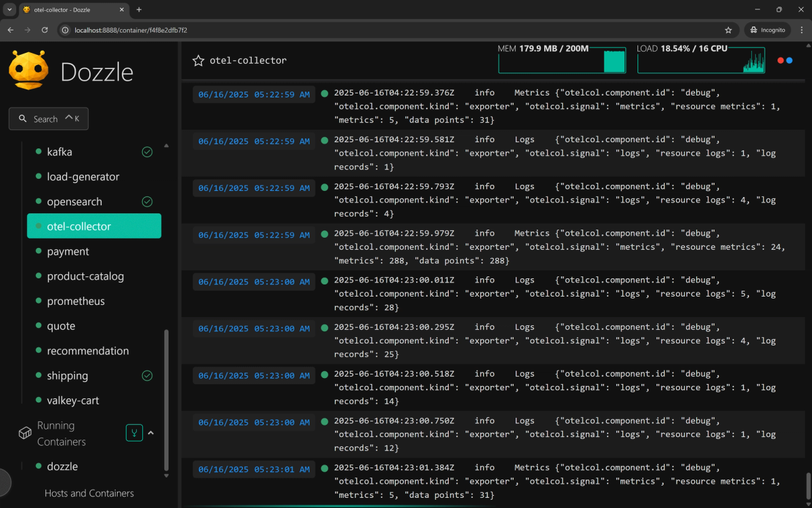This screenshot has height=508, width=812.
Task: Click the 05:23:01 AM timestamp badge
Action: [x=254, y=469]
